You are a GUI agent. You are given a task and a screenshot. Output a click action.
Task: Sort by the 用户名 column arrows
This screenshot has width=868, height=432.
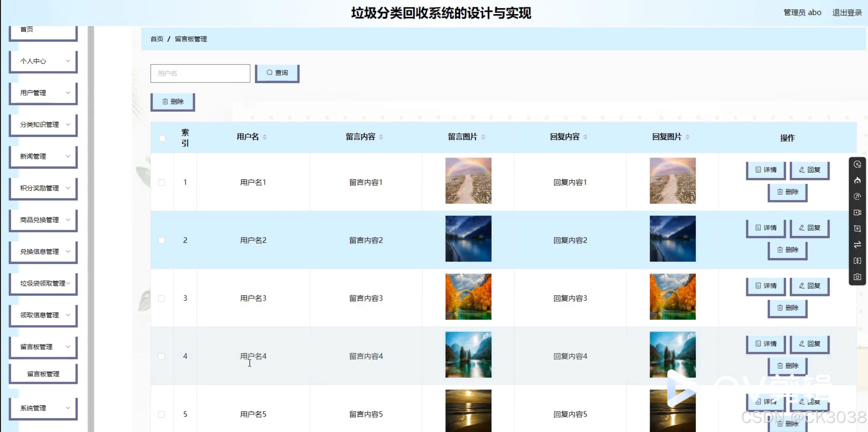click(265, 137)
